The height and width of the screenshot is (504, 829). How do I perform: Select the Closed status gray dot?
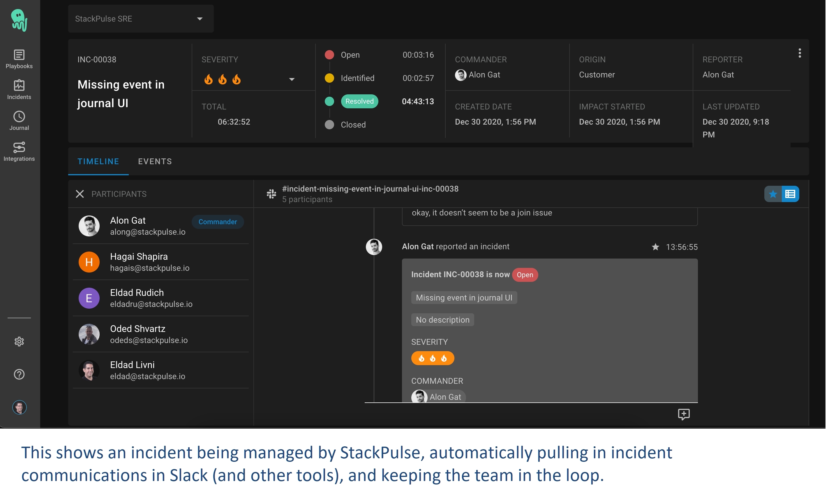329,125
